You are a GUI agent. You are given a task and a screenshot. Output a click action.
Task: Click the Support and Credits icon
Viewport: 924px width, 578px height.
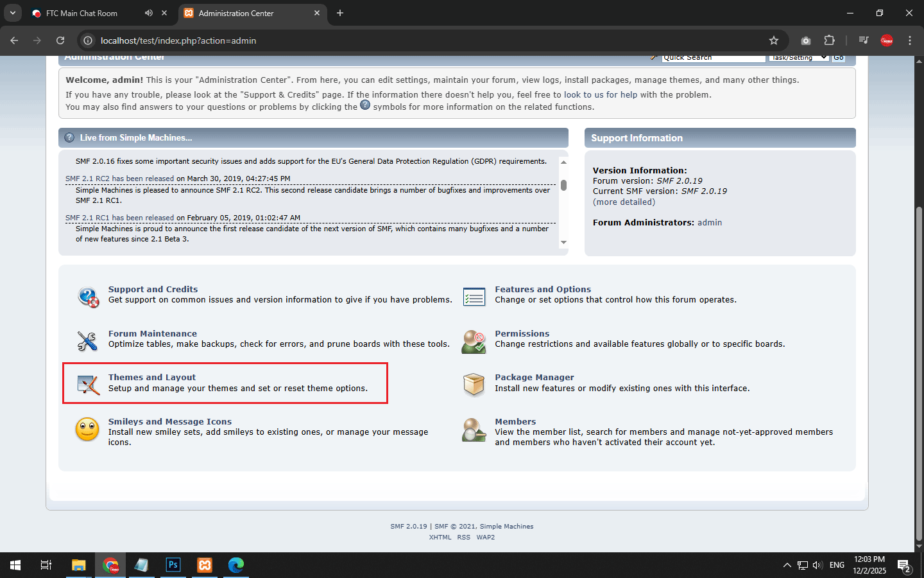click(88, 297)
